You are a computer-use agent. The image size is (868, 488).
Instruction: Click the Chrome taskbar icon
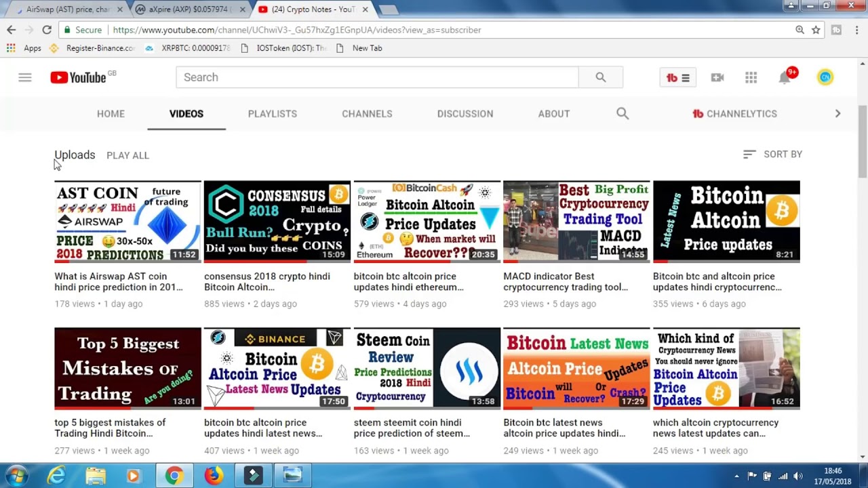pos(174,476)
